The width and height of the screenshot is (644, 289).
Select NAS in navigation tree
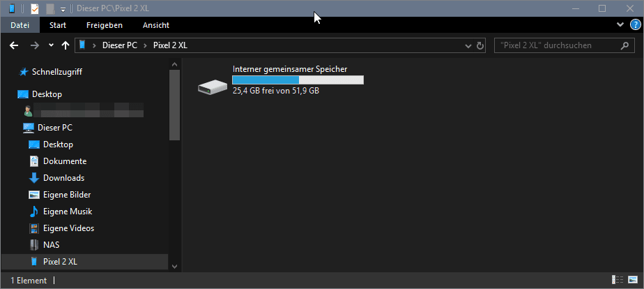(52, 245)
